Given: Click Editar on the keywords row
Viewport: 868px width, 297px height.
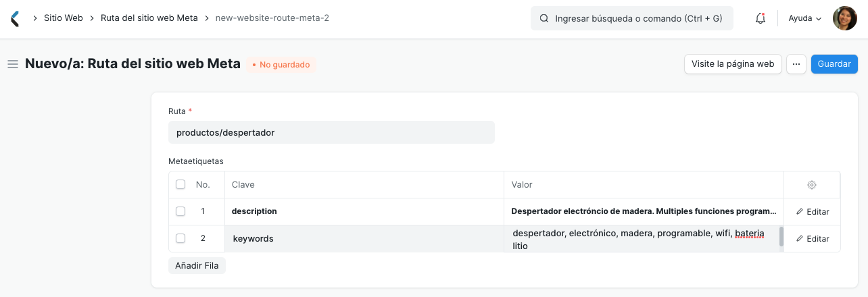Looking at the screenshot, I should pos(812,239).
